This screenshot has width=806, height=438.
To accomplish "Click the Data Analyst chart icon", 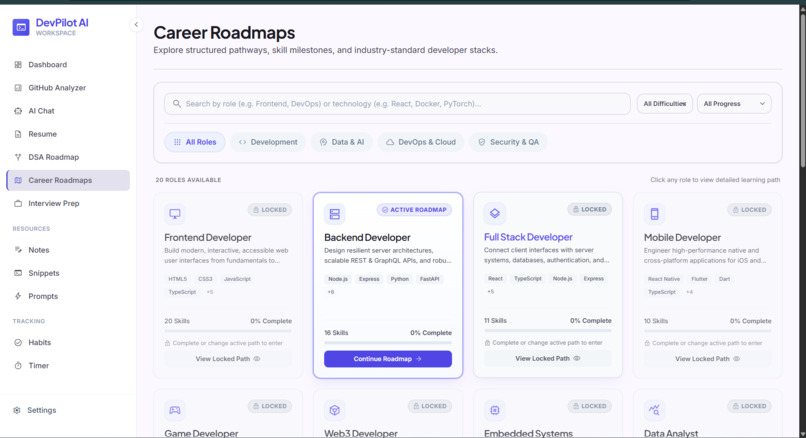I will pyautogui.click(x=654, y=410).
